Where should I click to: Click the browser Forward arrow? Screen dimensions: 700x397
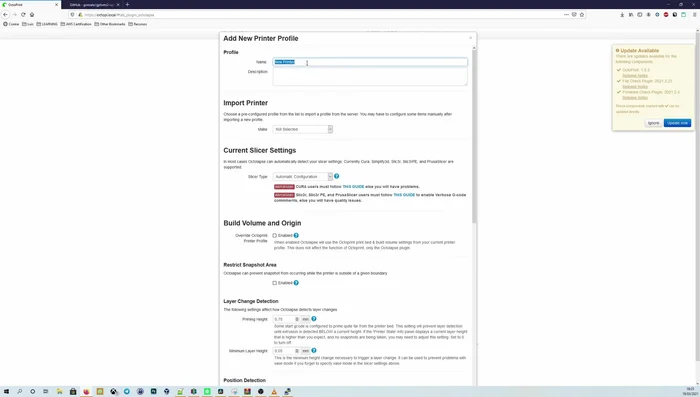pos(14,15)
